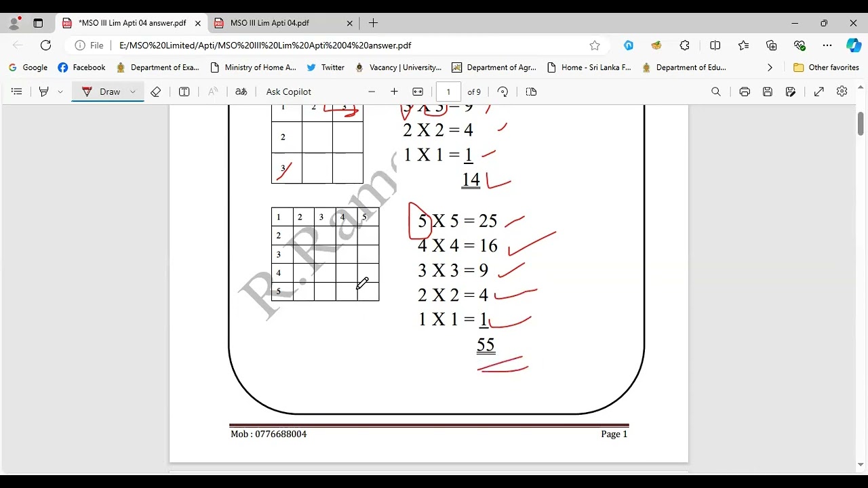The height and width of the screenshot is (488, 868).
Task: Open the Facebook bookmark
Action: (82, 68)
